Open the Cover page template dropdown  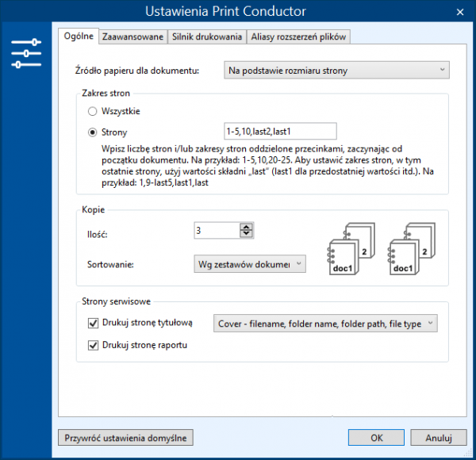(325, 324)
